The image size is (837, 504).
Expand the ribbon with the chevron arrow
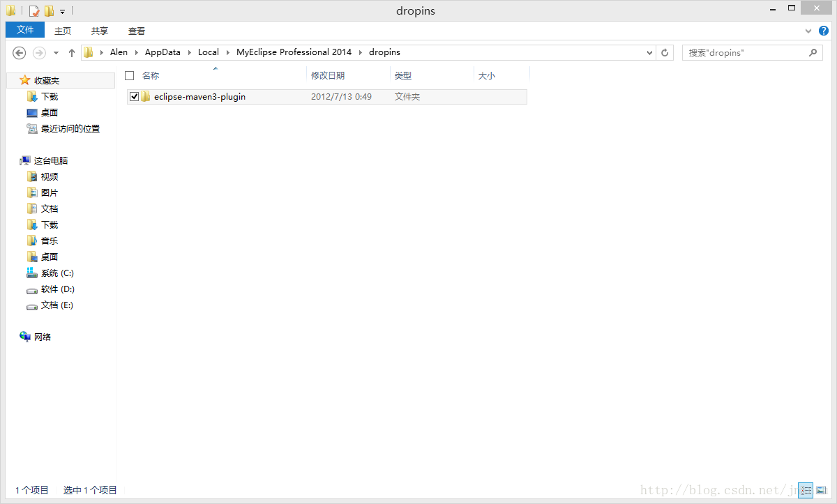tap(808, 31)
